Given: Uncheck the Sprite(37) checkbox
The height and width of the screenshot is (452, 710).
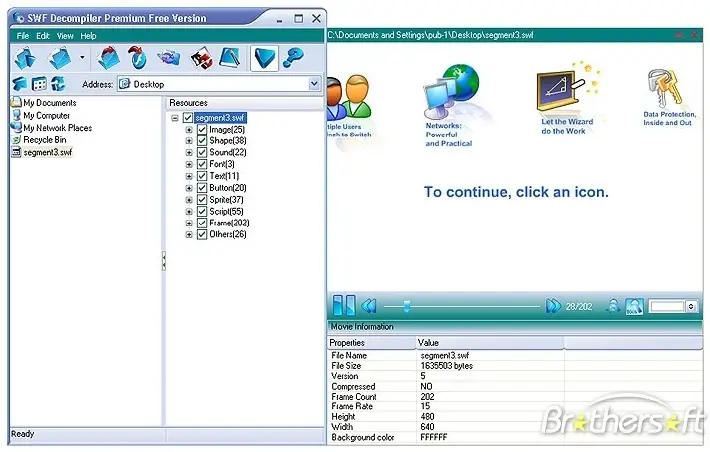Looking at the screenshot, I should point(202,200).
